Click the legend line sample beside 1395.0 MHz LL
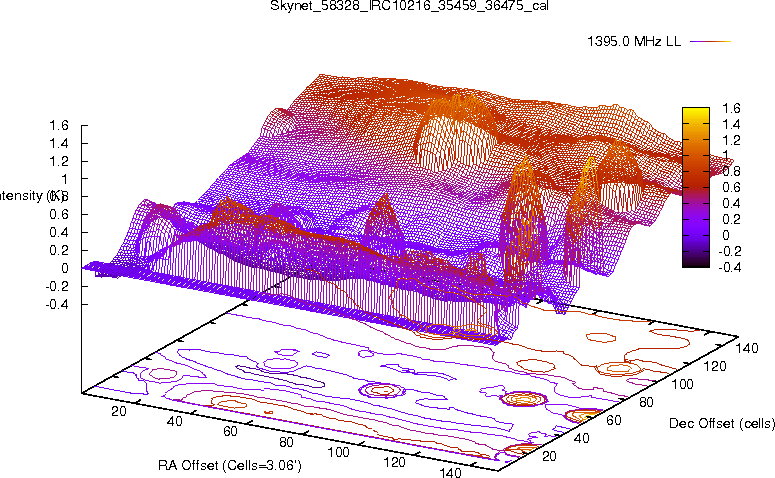Screen dimensions: 775x478 (x=710, y=42)
